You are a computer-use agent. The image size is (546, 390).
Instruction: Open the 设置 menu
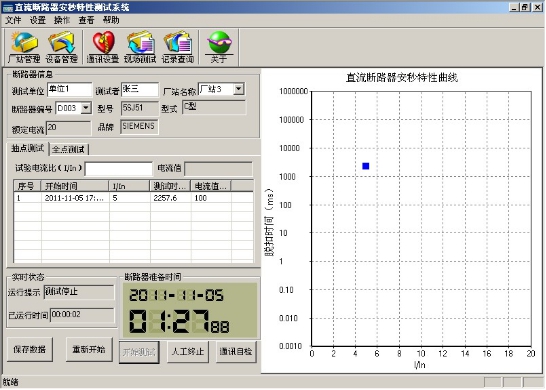point(37,20)
